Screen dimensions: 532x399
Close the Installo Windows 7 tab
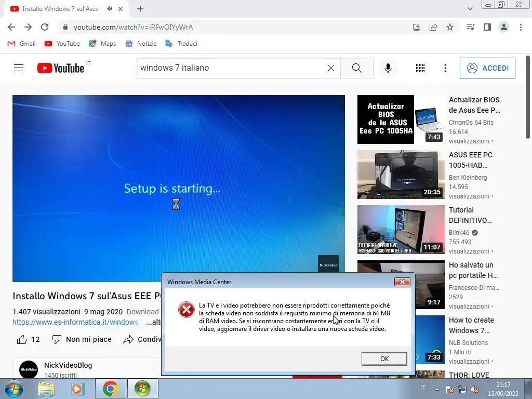[x=121, y=9]
